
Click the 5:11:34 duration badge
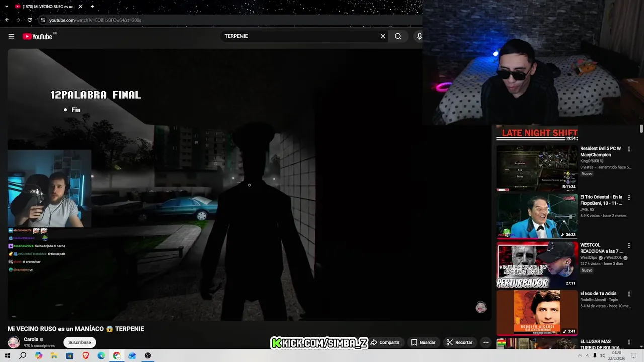[x=569, y=187]
